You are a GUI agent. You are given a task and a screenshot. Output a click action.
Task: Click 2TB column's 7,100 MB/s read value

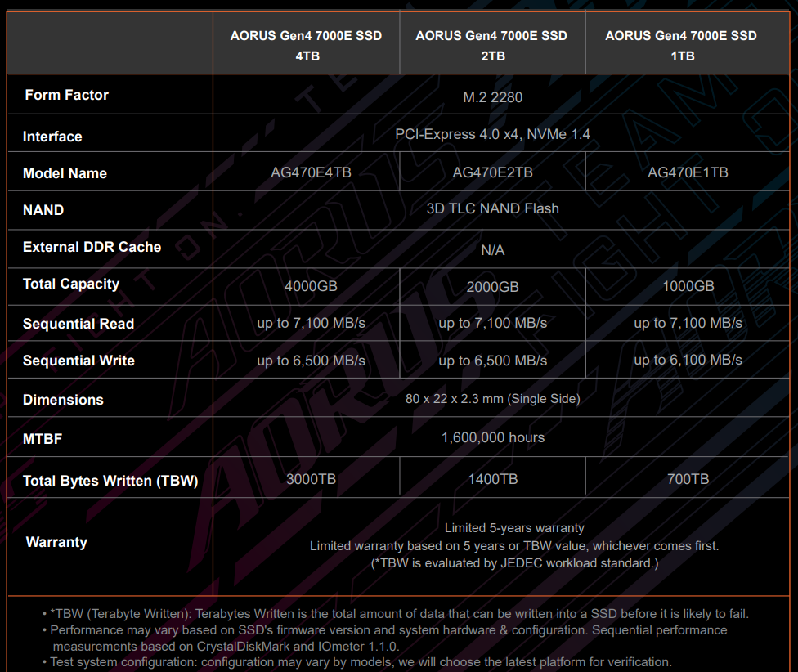493,323
